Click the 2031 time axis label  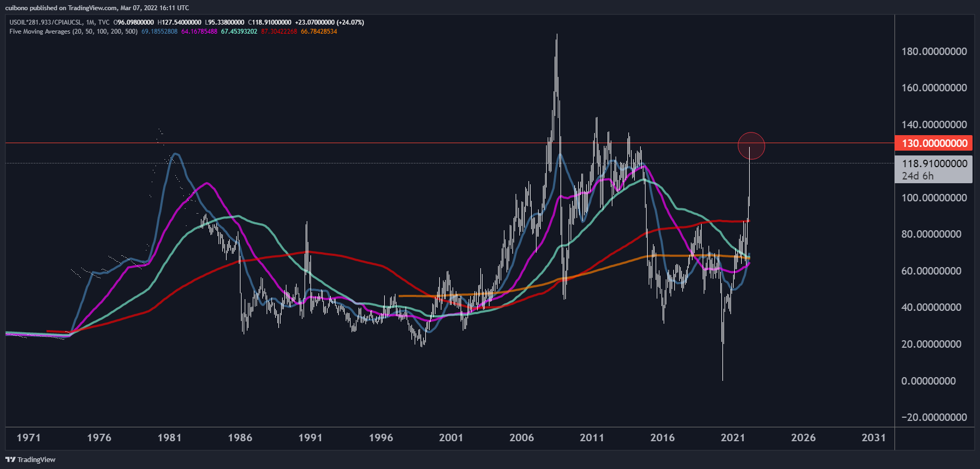pyautogui.click(x=874, y=437)
